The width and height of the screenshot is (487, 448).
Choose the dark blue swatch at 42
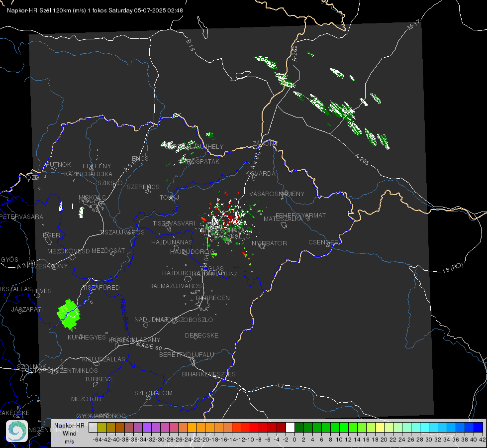(479, 427)
